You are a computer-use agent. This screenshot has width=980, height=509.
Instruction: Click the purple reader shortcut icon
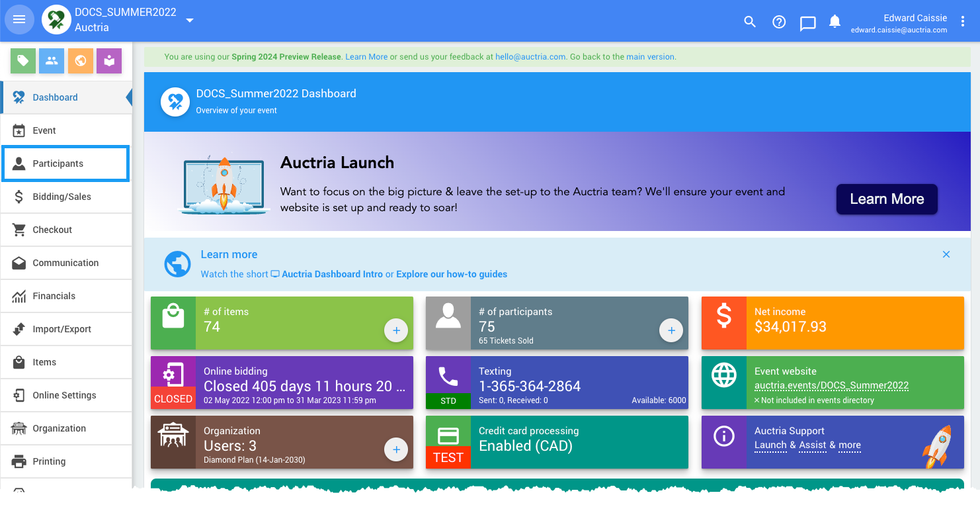point(109,61)
